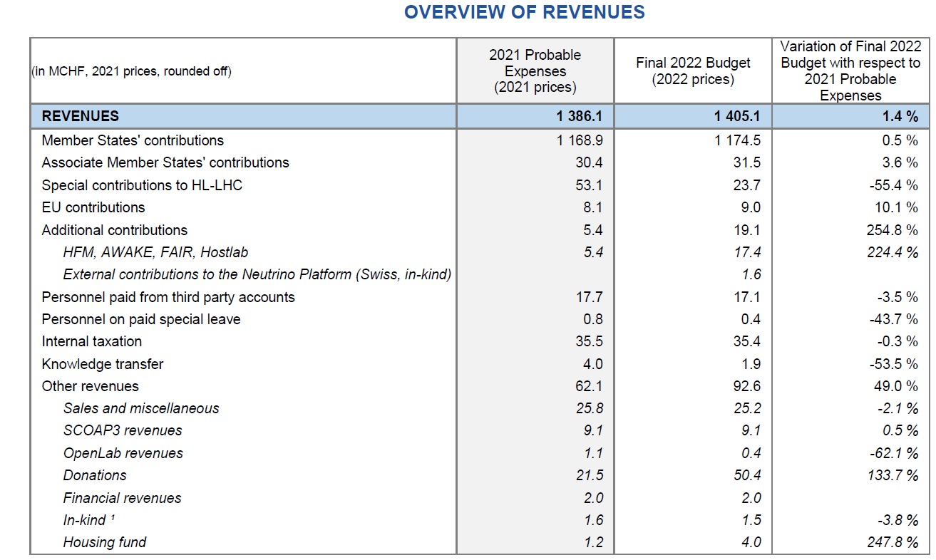The height and width of the screenshot is (560, 936).
Task: Select the REVENUES header row label
Action: (x=81, y=116)
